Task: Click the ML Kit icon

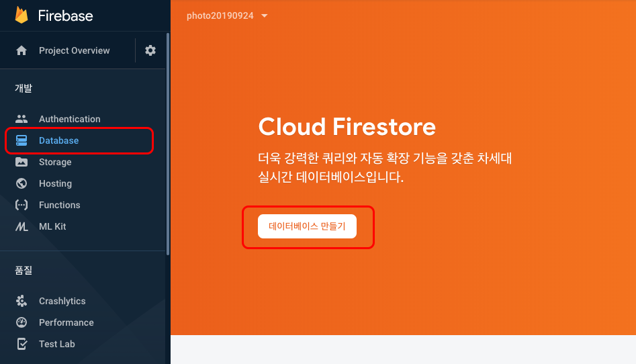Action: pyautogui.click(x=21, y=226)
